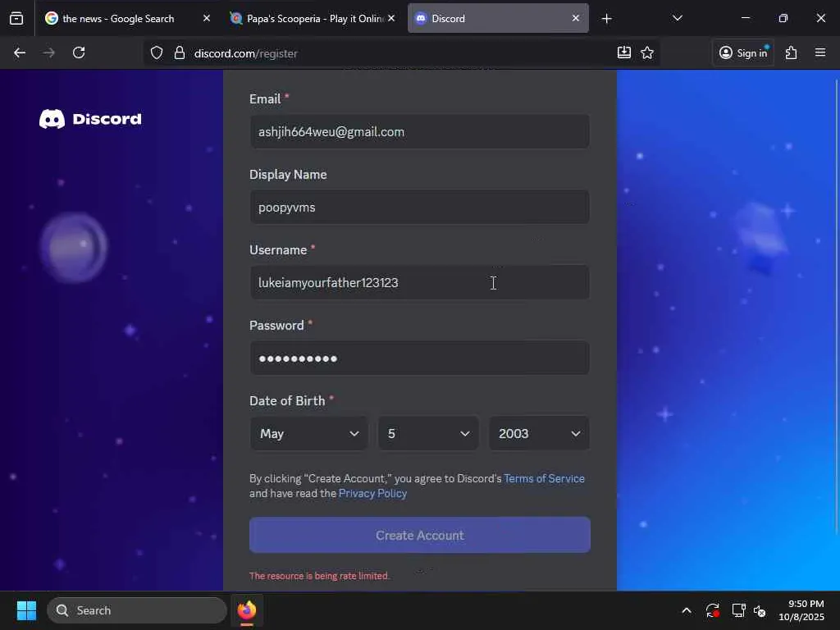Click the Username input field
Screen dimensions: 840x630
pyautogui.click(x=419, y=282)
